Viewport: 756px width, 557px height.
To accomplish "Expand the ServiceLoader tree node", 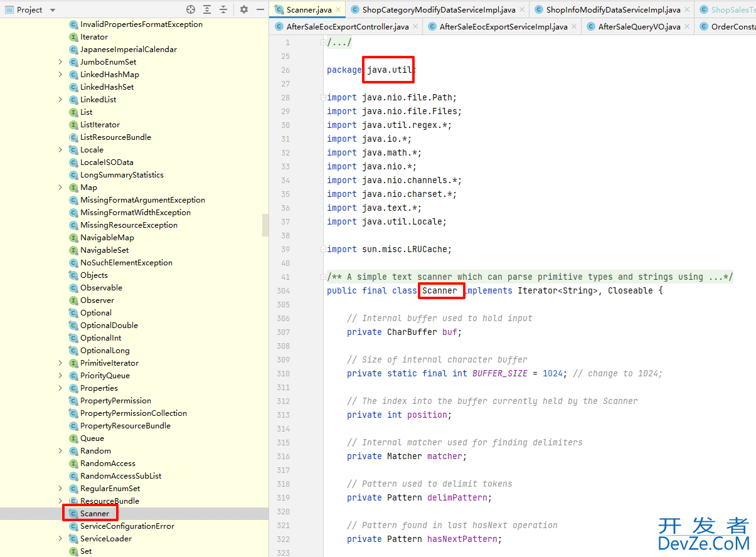I will pos(60,538).
